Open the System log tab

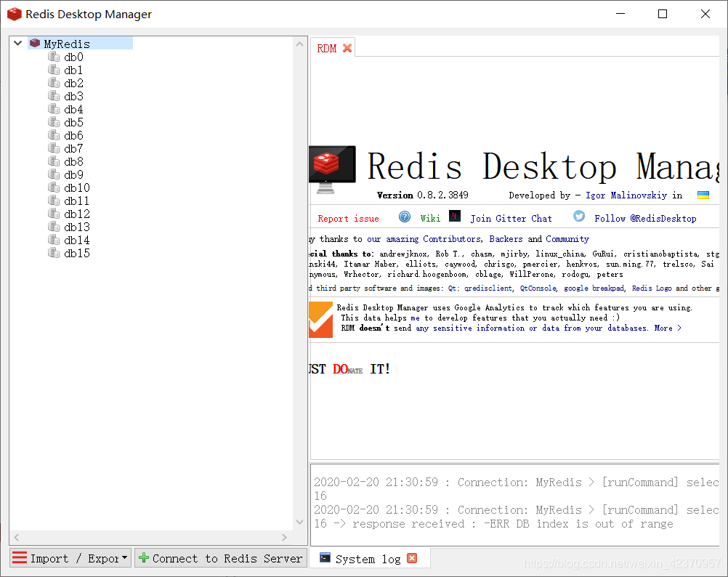pos(368,558)
